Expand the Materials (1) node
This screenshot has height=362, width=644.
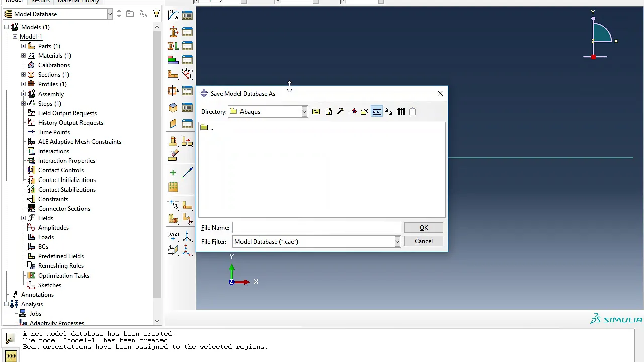tap(23, 56)
